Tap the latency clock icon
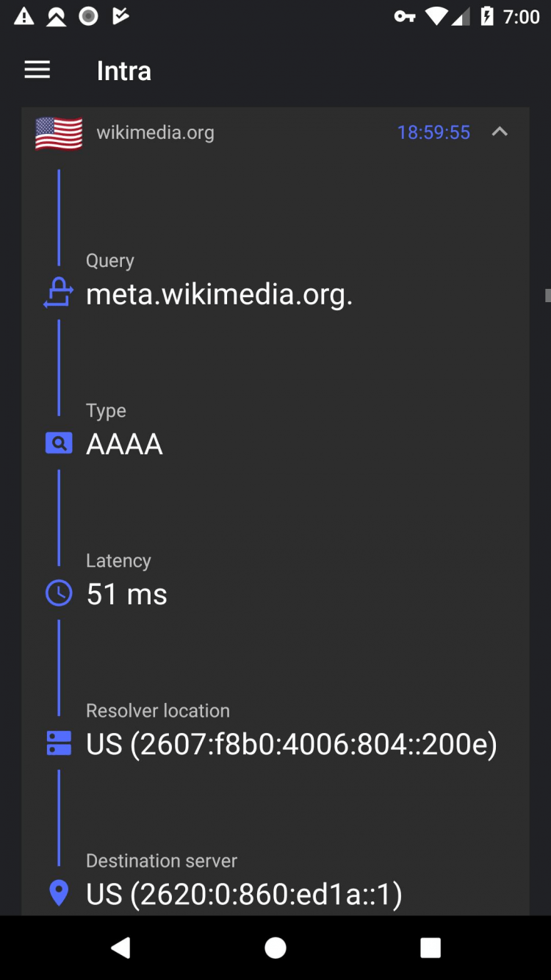 [59, 593]
